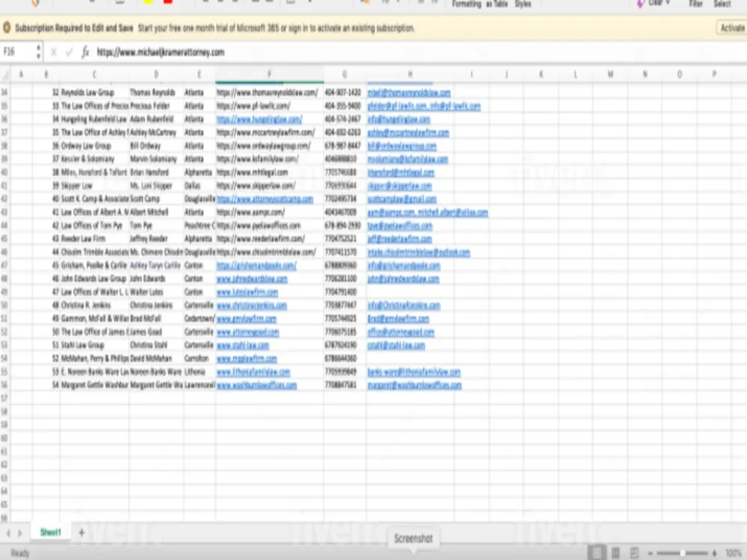
Task: Click the subscription warning icon in yellow banner
Action: tap(7, 28)
